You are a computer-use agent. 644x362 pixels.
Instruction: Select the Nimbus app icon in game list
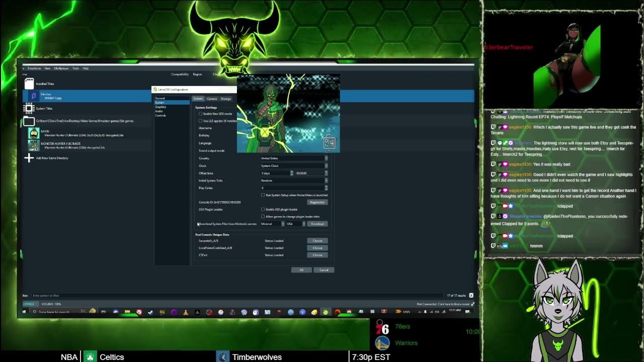pyautogui.click(x=34, y=96)
